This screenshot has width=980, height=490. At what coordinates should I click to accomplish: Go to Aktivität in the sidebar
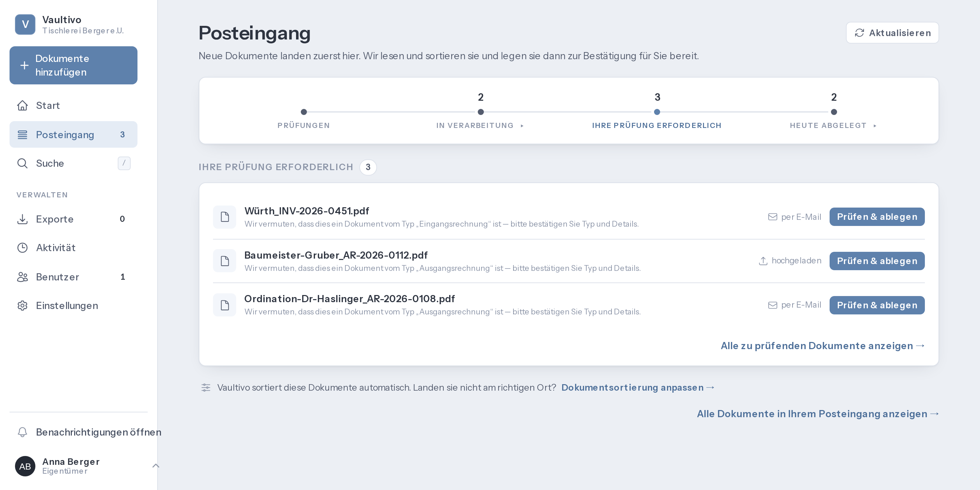73,248
